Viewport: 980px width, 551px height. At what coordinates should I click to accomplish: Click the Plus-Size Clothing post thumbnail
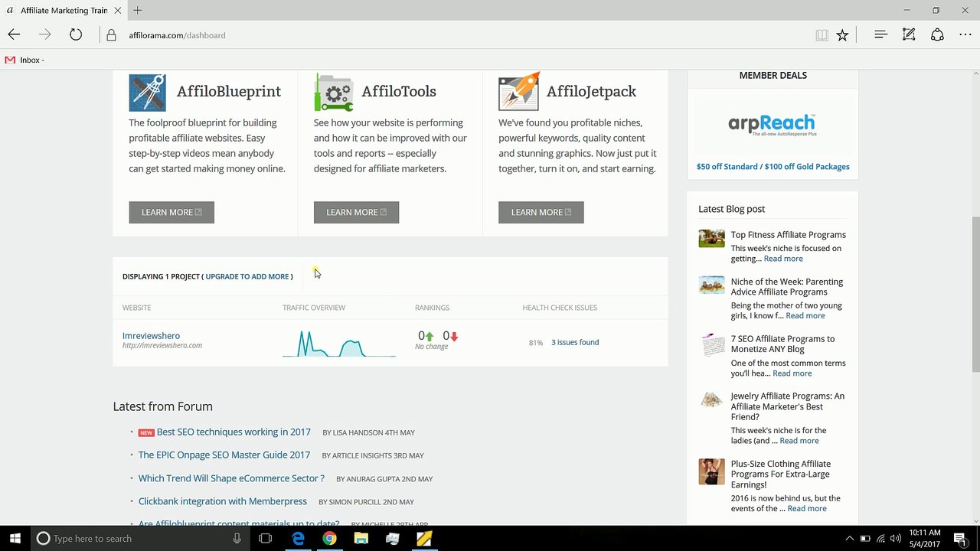tap(711, 471)
